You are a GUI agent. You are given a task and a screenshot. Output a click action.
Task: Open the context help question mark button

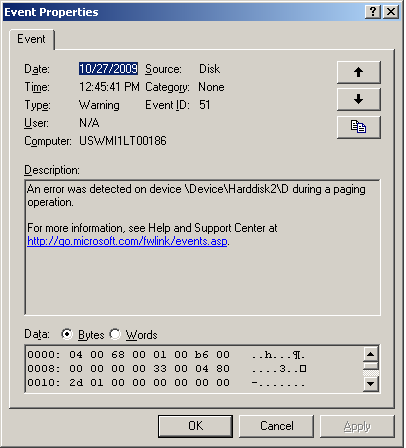click(373, 12)
